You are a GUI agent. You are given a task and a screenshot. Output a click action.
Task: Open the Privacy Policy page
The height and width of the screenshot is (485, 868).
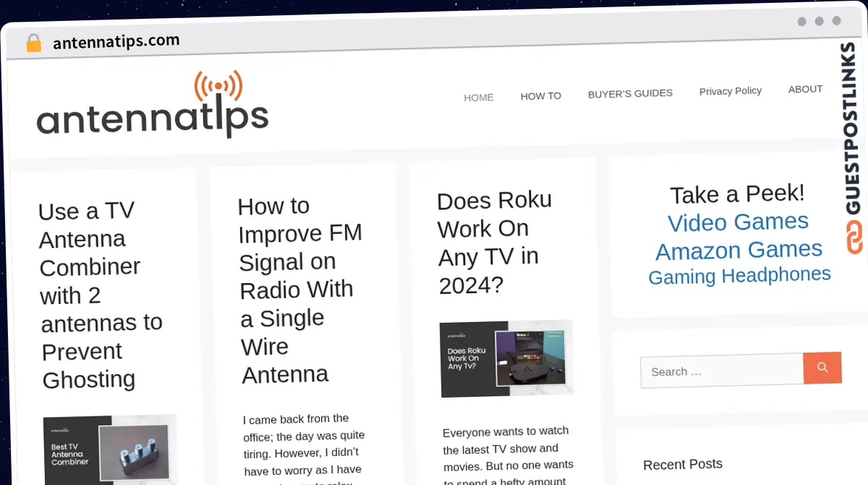731,91
